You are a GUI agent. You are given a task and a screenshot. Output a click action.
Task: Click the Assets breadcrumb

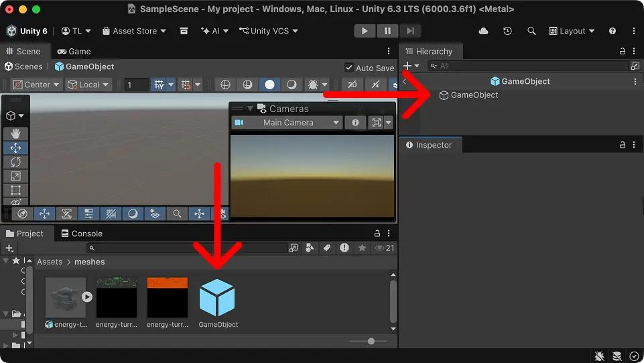(x=50, y=262)
